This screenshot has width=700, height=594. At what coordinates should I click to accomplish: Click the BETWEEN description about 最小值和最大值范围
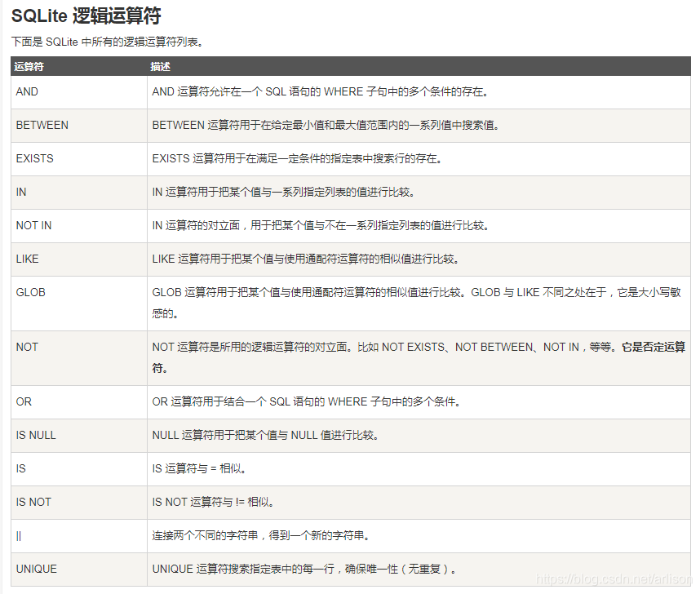tap(326, 125)
